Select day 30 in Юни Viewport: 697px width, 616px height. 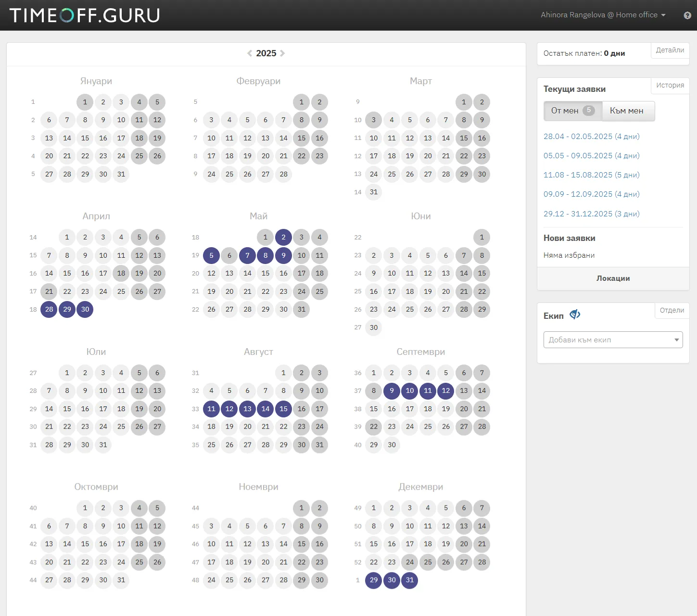pos(374,327)
